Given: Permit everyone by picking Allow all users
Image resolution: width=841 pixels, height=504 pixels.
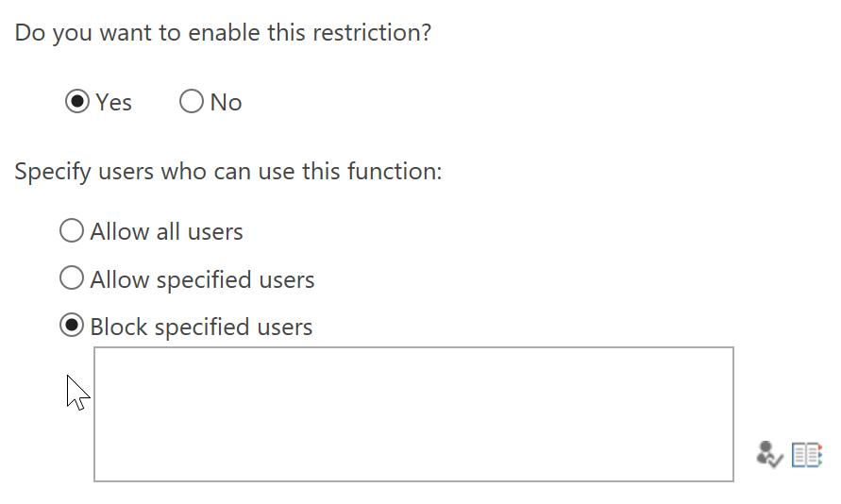Looking at the screenshot, I should pyautogui.click(x=72, y=230).
